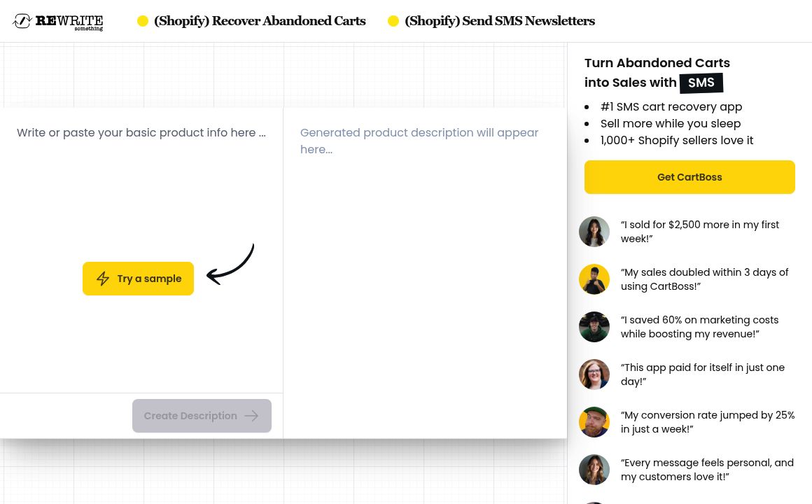The height and width of the screenshot is (504, 812).
Task: Click the Create Description button
Action: (x=202, y=416)
